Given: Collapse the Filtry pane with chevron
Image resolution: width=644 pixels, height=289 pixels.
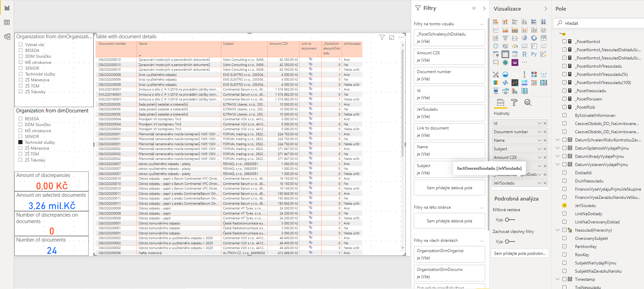Looking at the screenshot, I should point(484,9).
